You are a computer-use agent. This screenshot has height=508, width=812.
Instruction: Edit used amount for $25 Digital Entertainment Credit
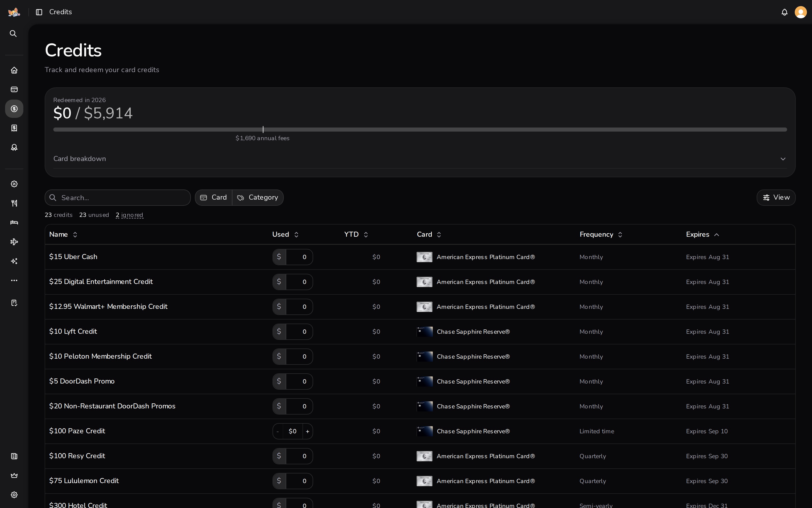[299, 282]
